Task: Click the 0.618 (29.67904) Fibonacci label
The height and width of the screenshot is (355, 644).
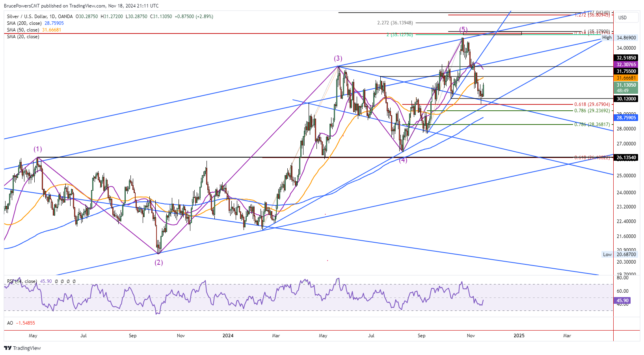Action: pyautogui.click(x=592, y=104)
